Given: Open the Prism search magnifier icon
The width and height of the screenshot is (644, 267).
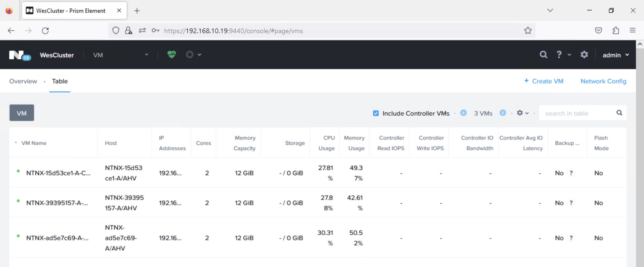Looking at the screenshot, I should click(x=543, y=54).
